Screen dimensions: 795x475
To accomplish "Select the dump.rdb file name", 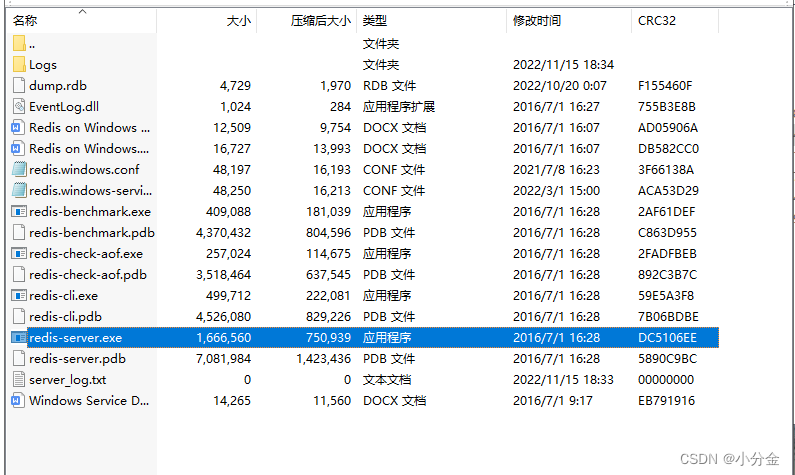I will (58, 86).
